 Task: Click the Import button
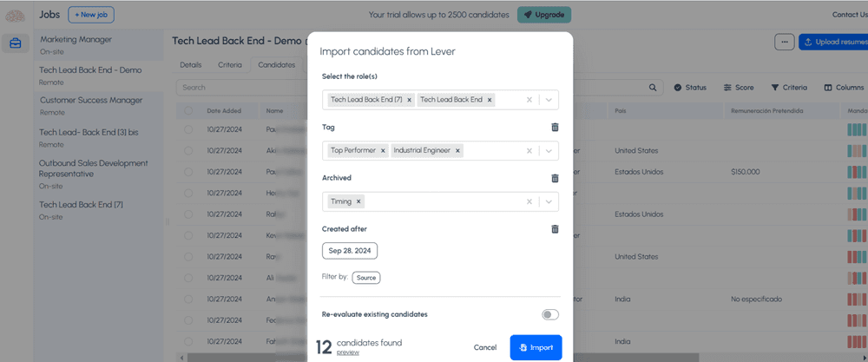tap(536, 347)
